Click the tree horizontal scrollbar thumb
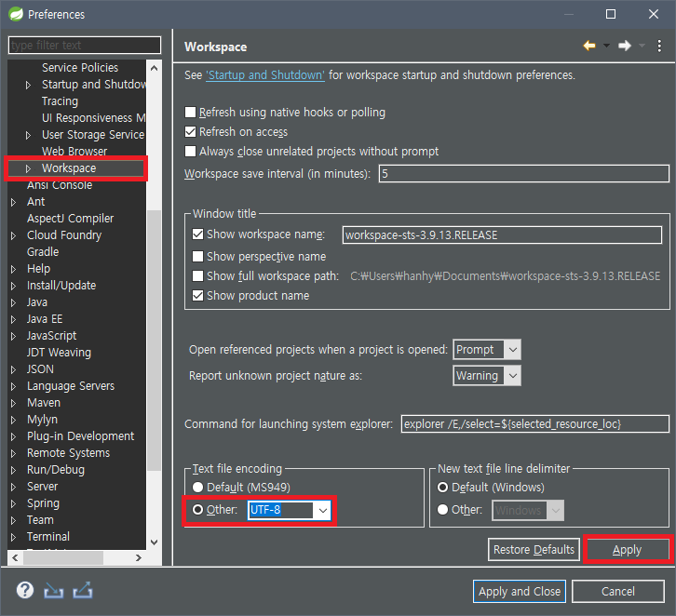Image resolution: width=676 pixels, height=616 pixels. (x=63, y=558)
